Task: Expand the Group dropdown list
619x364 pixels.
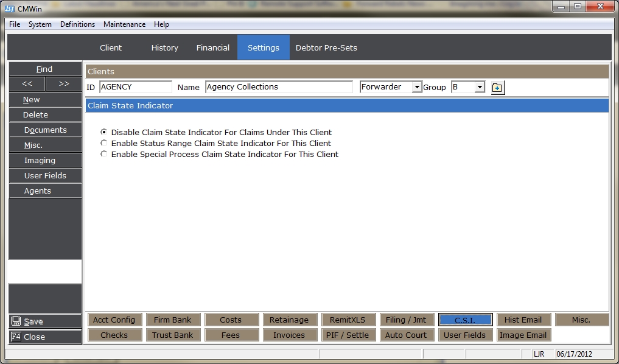Action: click(x=480, y=87)
